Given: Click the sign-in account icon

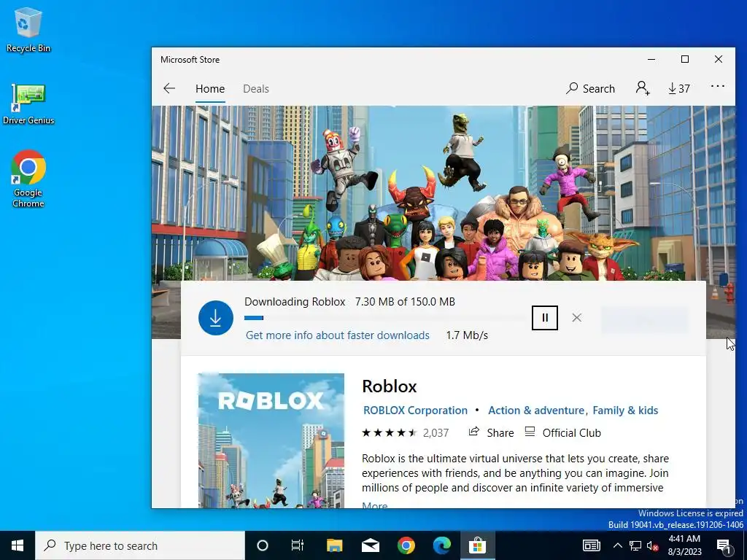Looking at the screenshot, I should (x=643, y=88).
